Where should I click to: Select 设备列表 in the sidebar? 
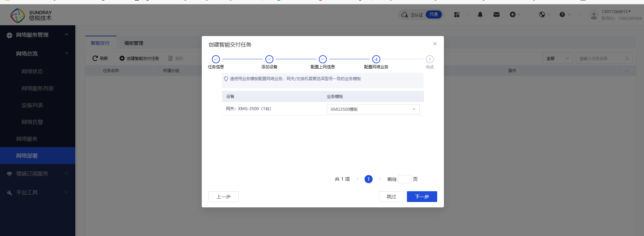coord(32,105)
